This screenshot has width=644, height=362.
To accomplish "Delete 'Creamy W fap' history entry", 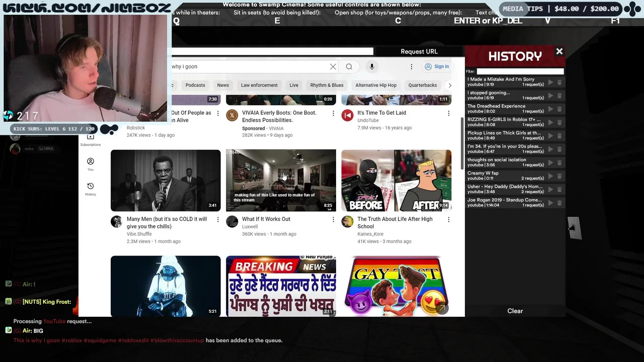I will pos(559,176).
